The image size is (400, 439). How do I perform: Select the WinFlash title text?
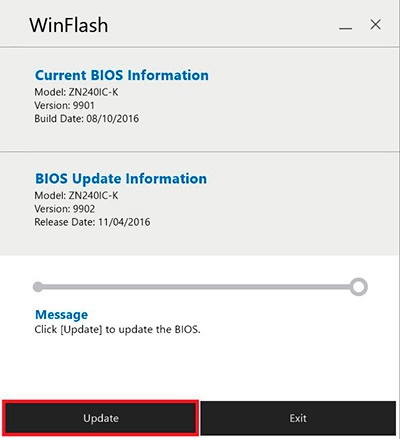[69, 25]
